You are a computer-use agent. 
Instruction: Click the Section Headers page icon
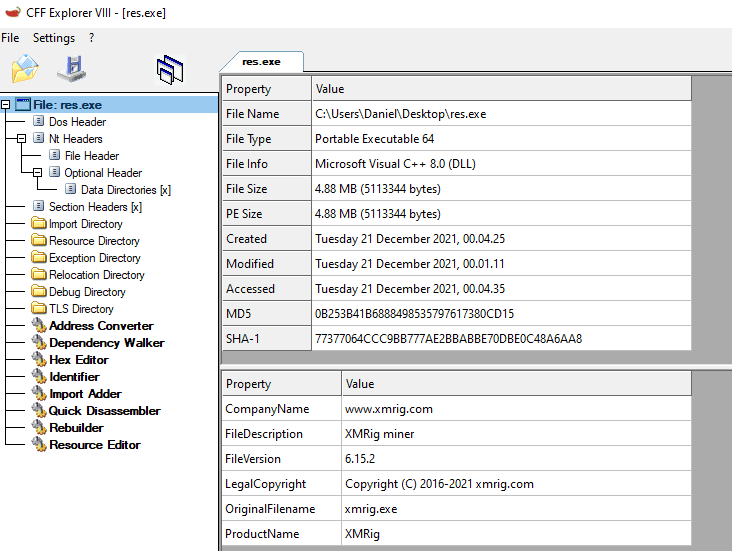click(x=39, y=206)
